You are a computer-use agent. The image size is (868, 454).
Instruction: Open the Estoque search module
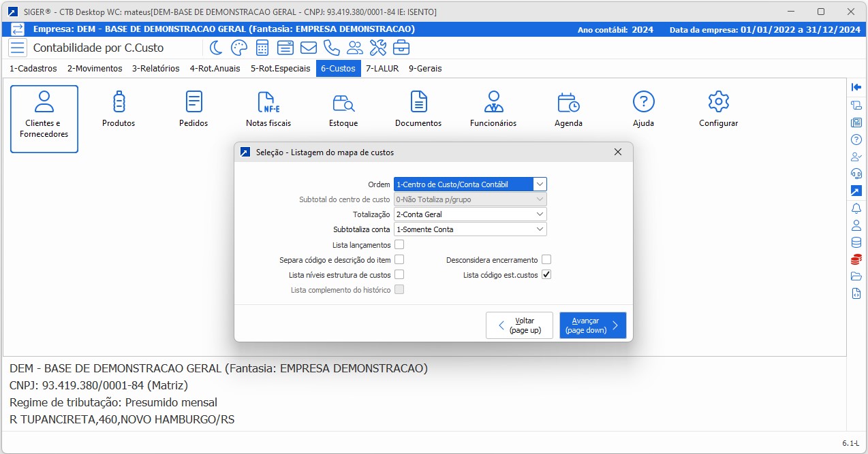pos(343,108)
